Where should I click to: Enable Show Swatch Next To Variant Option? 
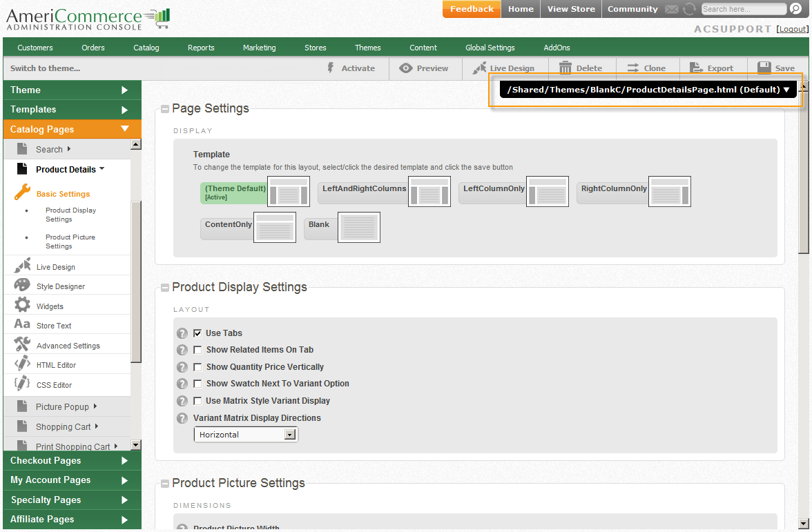click(x=197, y=384)
